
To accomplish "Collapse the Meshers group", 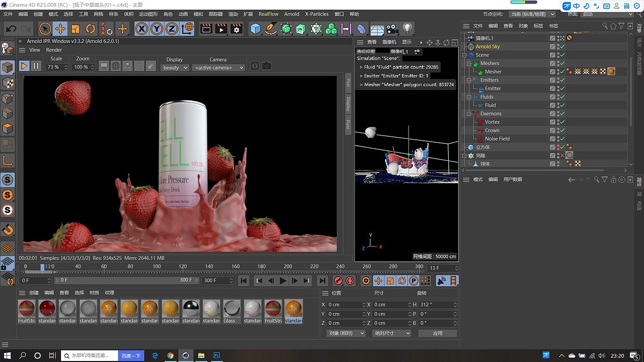I will pos(468,63).
